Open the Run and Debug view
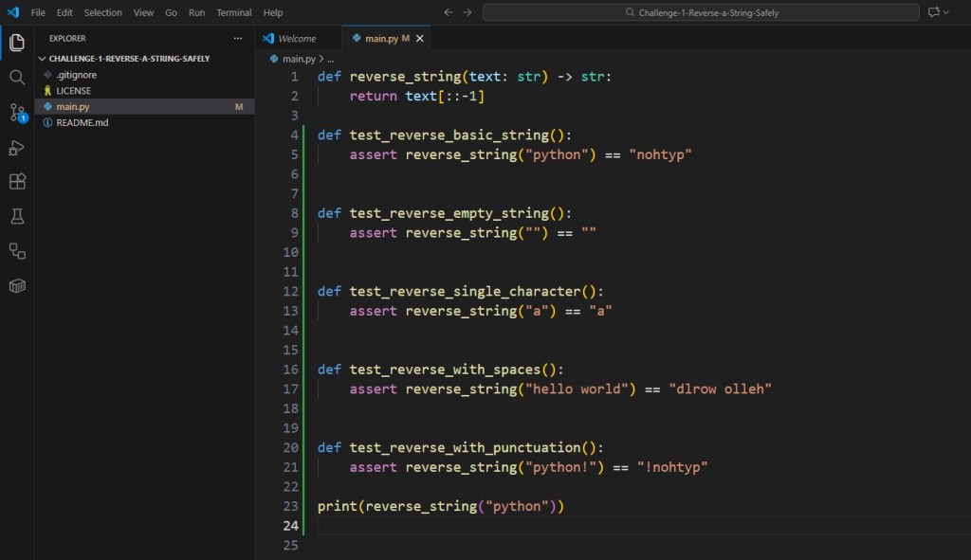Viewport: 971px width, 560px height. (16, 147)
